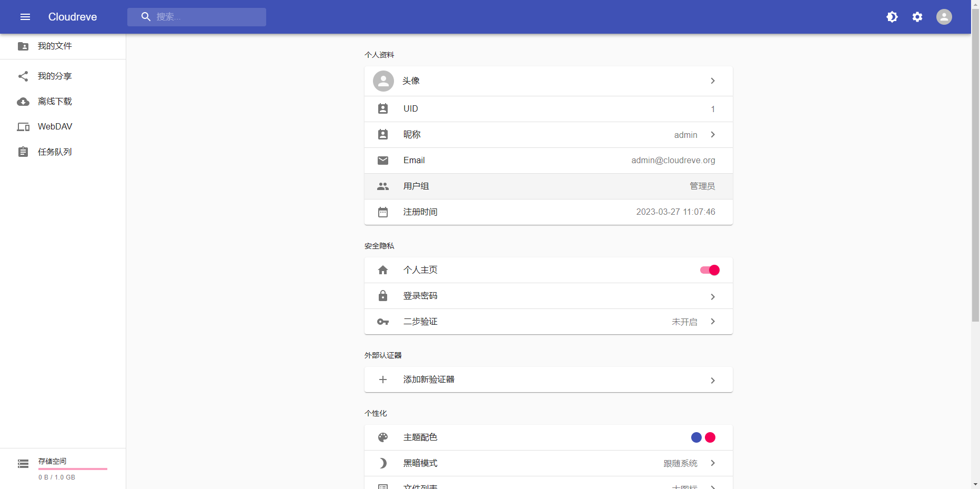The height and width of the screenshot is (489, 980).
Task: Select the search magnifier icon
Action: 146,16
